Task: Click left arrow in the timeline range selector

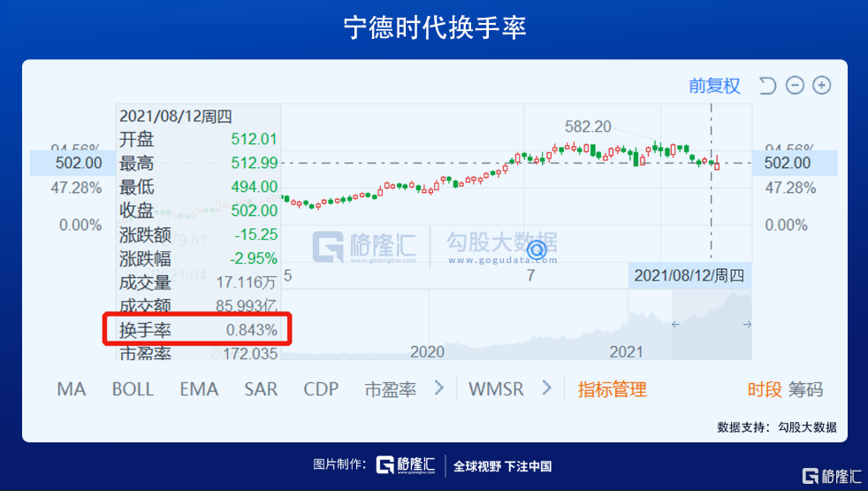Action: (x=675, y=325)
